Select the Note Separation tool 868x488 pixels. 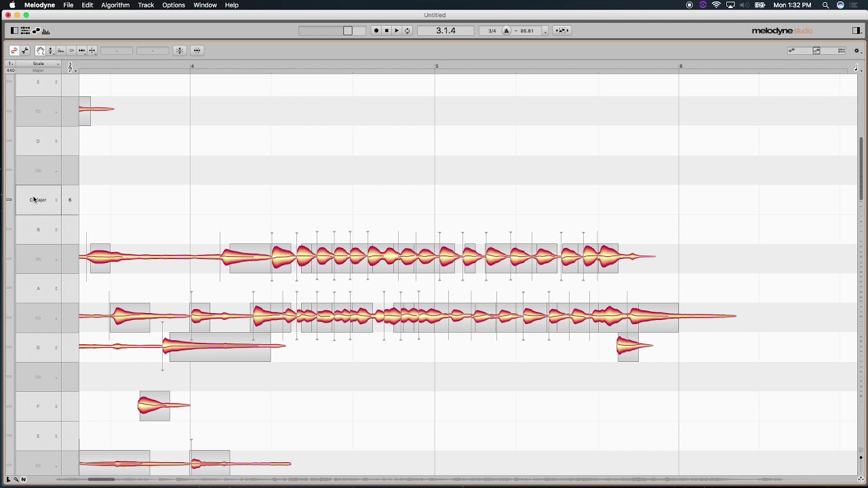pos(92,50)
